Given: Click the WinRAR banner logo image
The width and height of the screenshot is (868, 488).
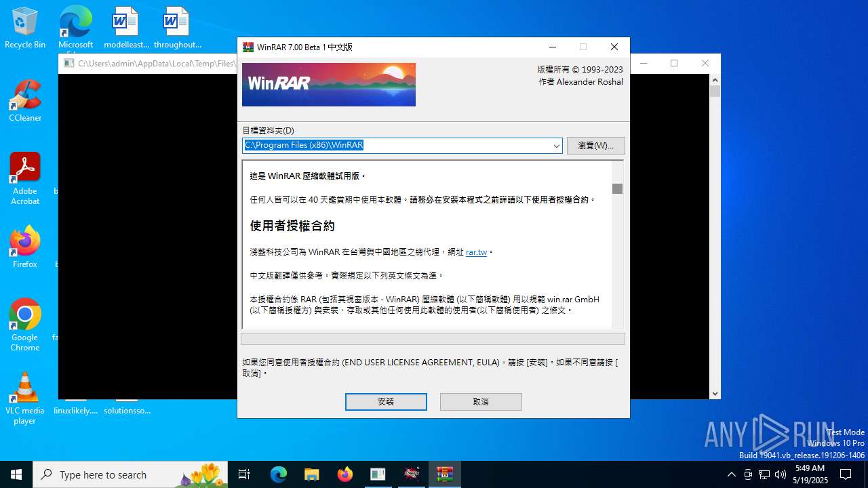Looking at the screenshot, I should [x=329, y=85].
